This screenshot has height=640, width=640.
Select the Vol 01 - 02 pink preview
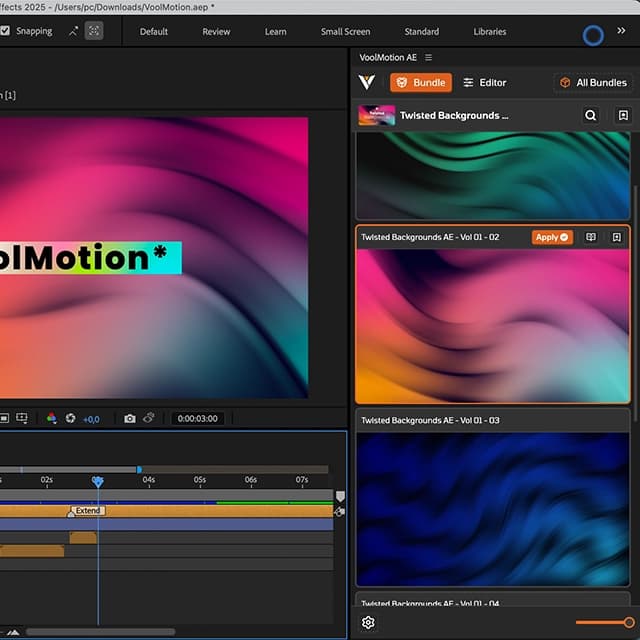(493, 326)
